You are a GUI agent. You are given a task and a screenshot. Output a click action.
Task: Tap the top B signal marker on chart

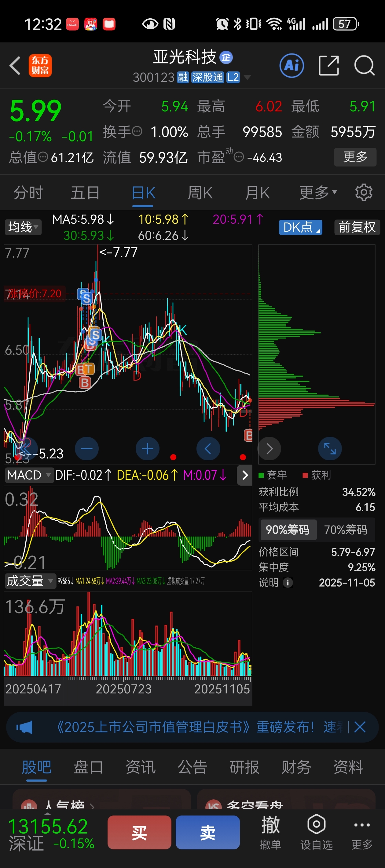click(81, 369)
